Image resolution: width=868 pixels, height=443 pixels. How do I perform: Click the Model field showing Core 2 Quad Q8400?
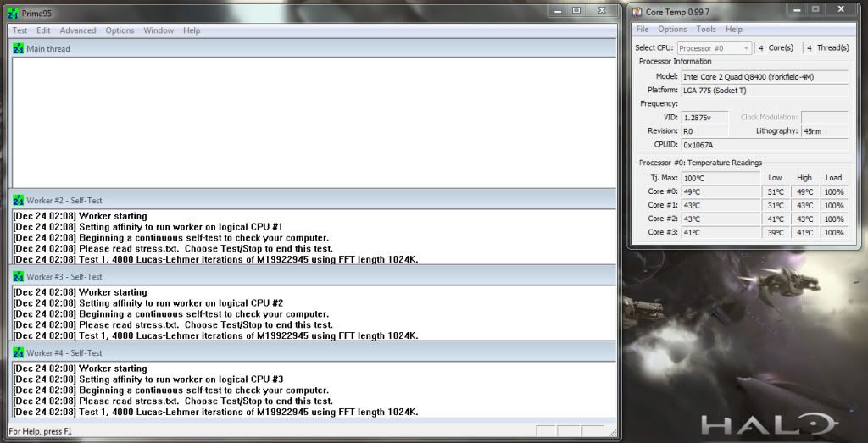point(765,77)
